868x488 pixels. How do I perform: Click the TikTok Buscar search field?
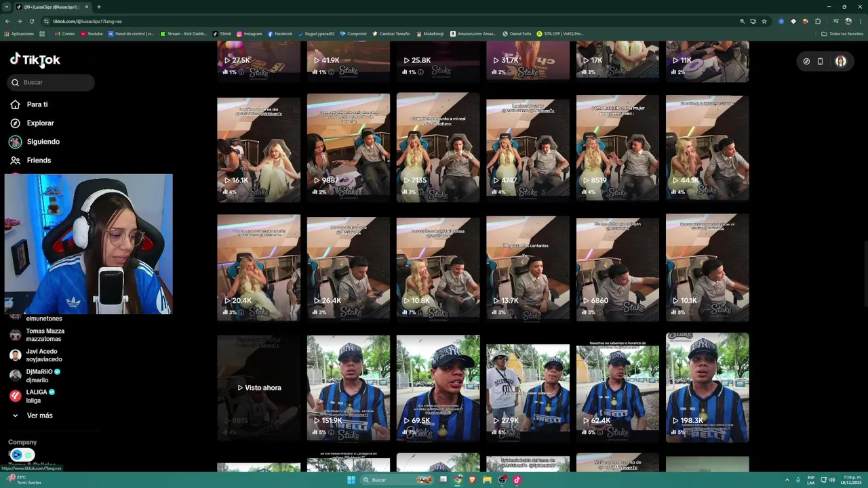pos(51,83)
